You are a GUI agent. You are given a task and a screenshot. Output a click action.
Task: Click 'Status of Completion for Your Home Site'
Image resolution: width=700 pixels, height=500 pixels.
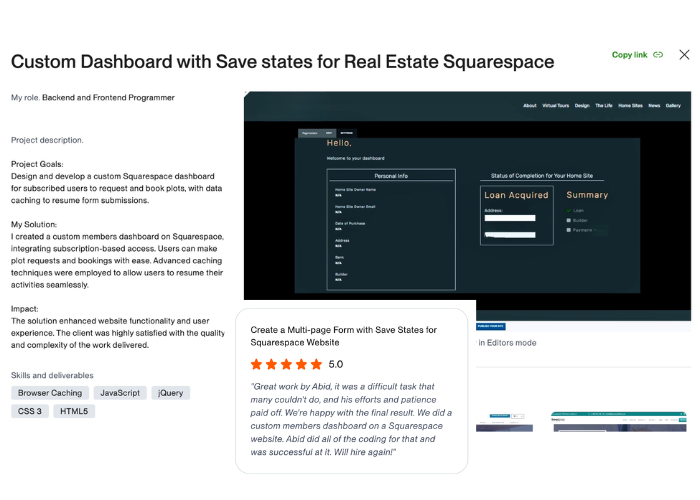(542, 176)
